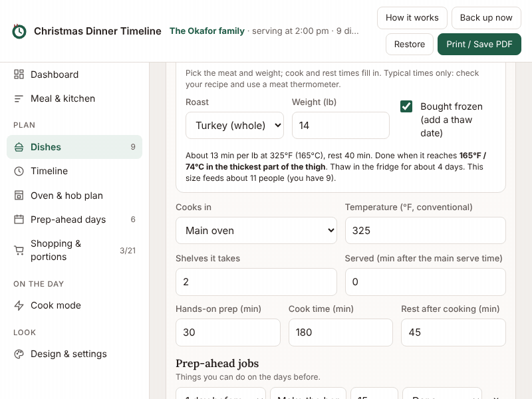This screenshot has width=532, height=399.
Task: Switch to Cook mode
Action: (74, 305)
